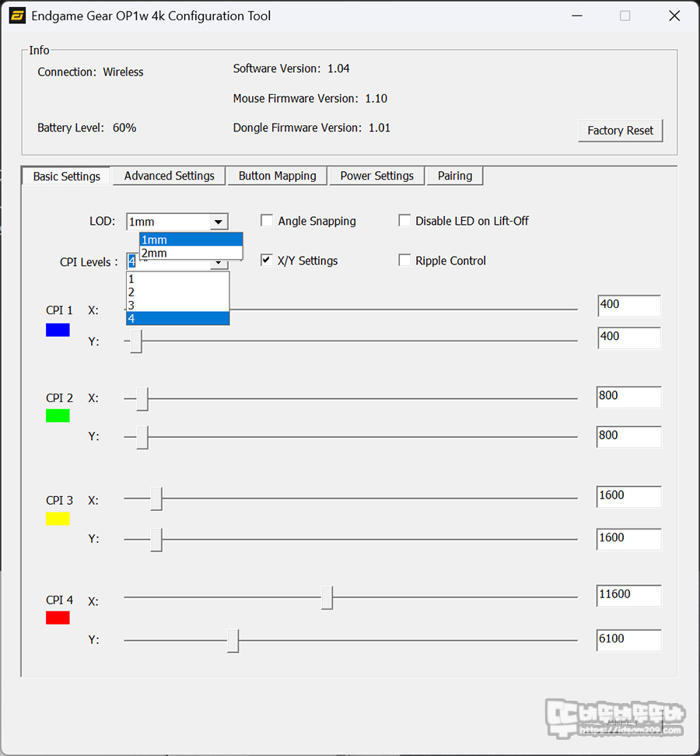Select 1 in the CPI Levels list
700x756 pixels.
tap(177, 279)
